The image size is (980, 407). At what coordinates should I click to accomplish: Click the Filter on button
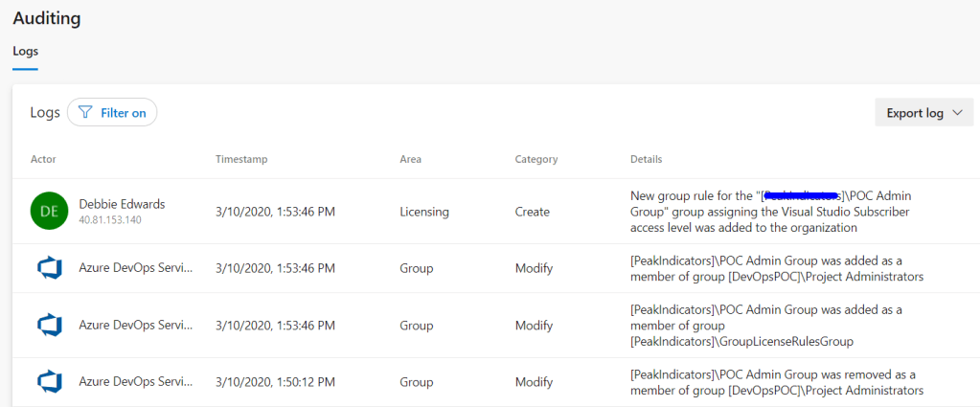tap(112, 113)
